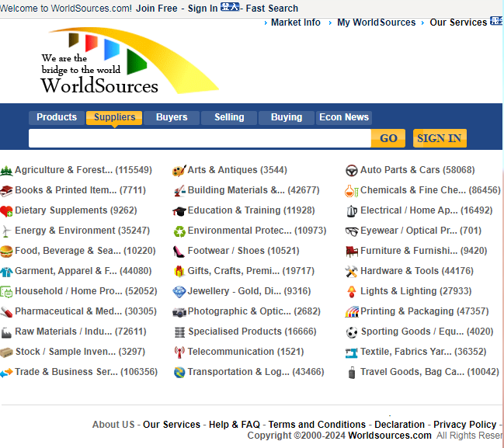Click the Furniture armchair icon
Viewport: 504px width, 448px height.
(352, 252)
